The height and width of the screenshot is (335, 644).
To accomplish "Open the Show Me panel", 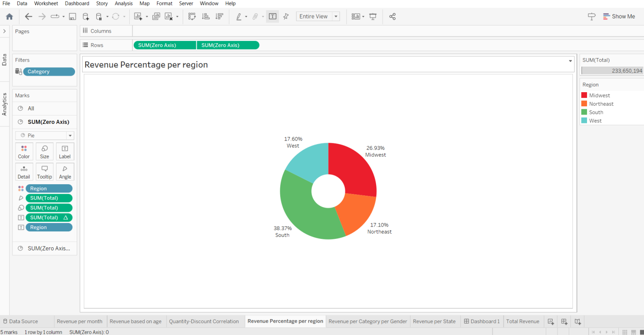I will click(619, 16).
